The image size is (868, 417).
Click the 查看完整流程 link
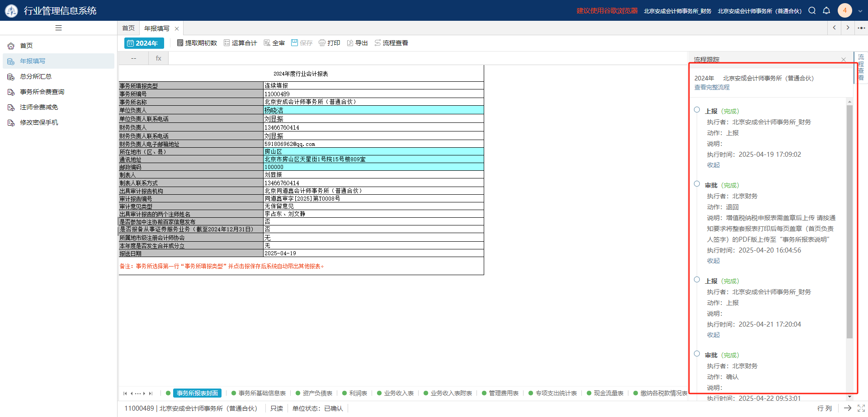click(712, 88)
